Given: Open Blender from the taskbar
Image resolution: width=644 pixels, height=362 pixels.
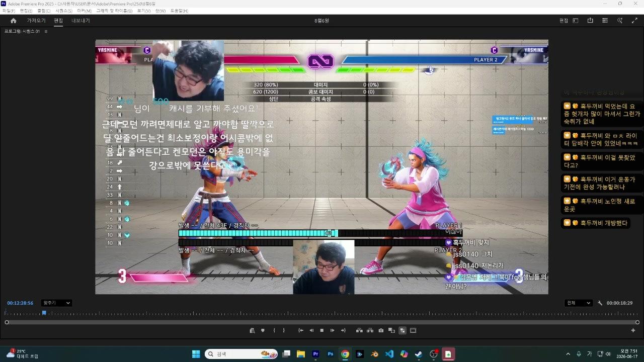Looking at the screenshot, I should coord(374,354).
